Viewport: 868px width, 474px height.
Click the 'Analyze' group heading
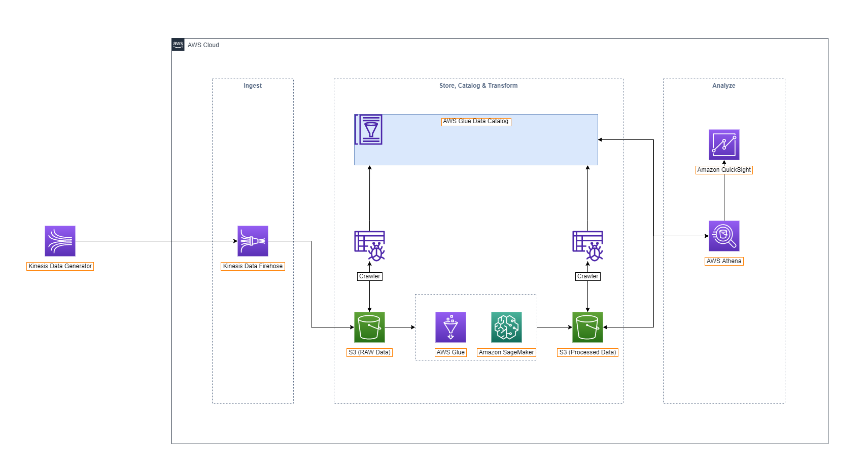pyautogui.click(x=724, y=86)
